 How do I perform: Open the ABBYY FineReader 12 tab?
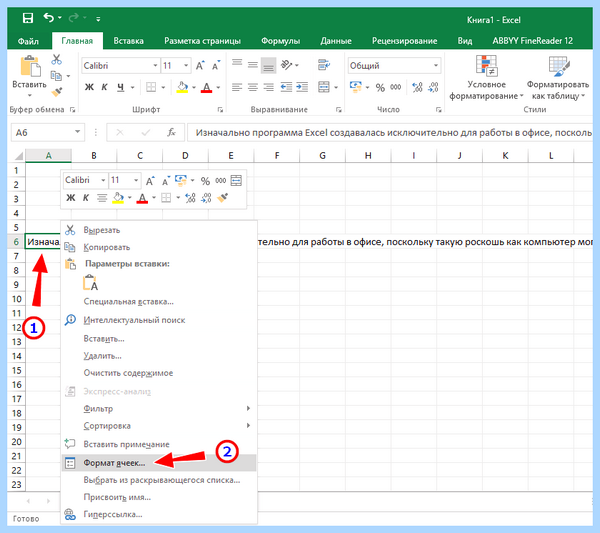(x=533, y=41)
